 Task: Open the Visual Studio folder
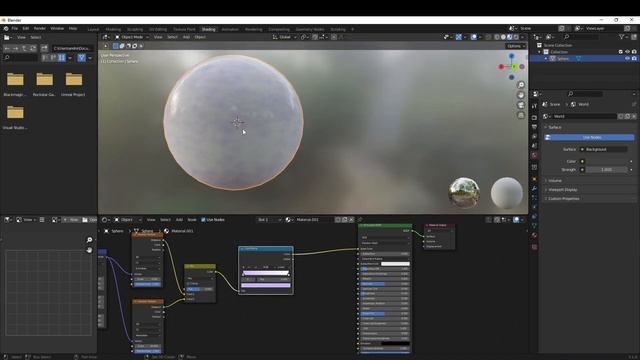pos(15,117)
